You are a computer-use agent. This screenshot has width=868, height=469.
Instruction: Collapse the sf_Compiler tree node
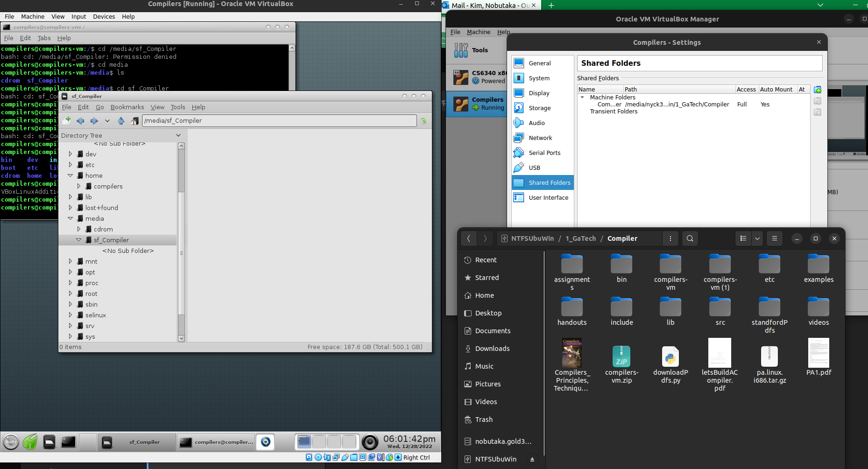tap(79, 240)
